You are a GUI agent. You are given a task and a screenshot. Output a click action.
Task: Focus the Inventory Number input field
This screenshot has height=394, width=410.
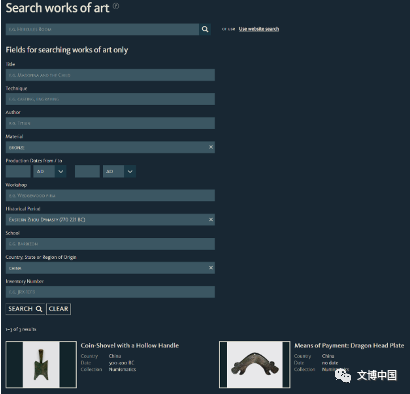click(110, 292)
